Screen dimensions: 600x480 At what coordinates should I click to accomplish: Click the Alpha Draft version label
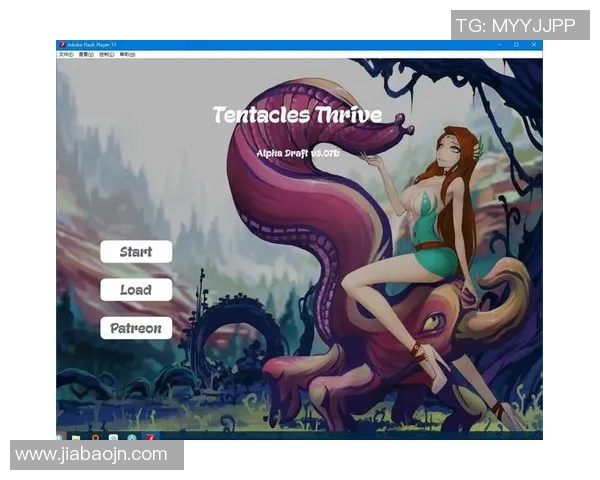[298, 153]
